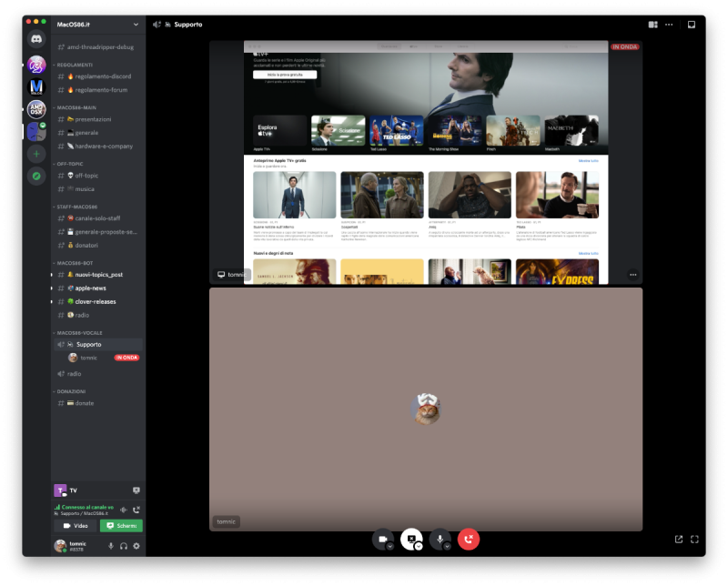Open hardware-e-company channel

(98, 146)
